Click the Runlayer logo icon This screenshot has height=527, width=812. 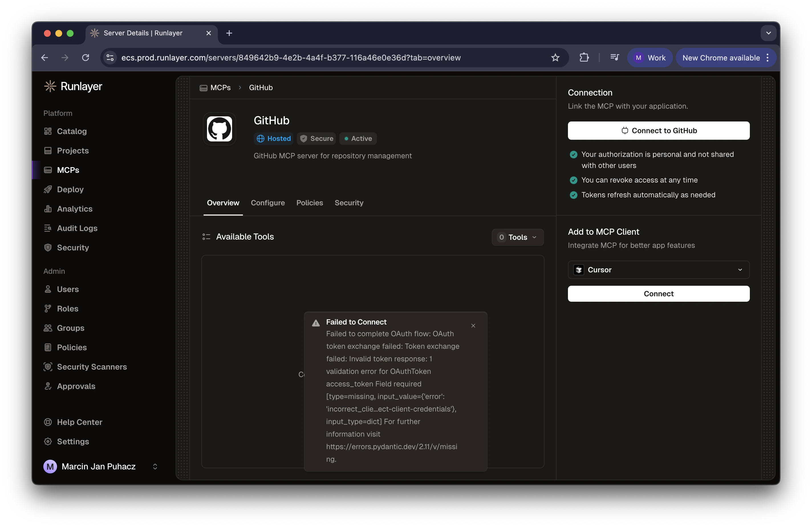[50, 86]
